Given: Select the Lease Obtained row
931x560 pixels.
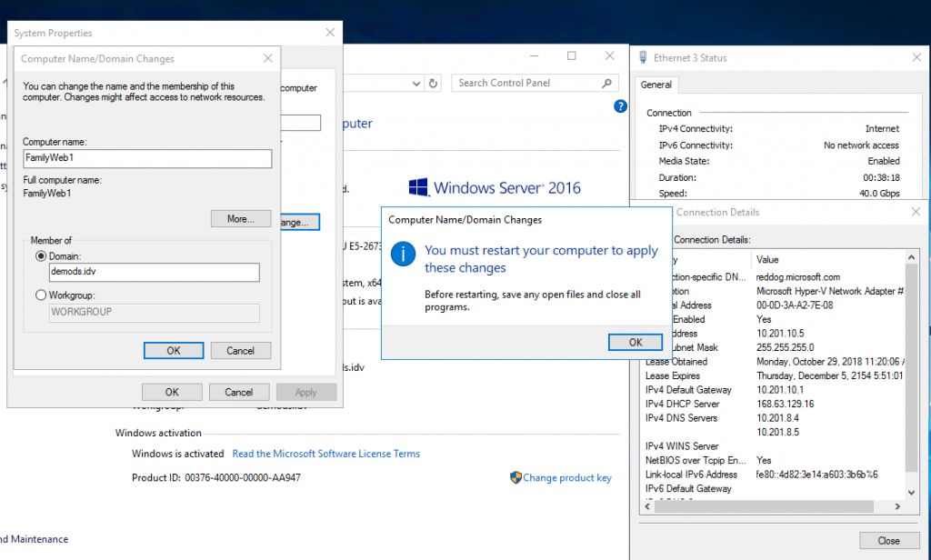Looking at the screenshot, I should click(775, 362).
